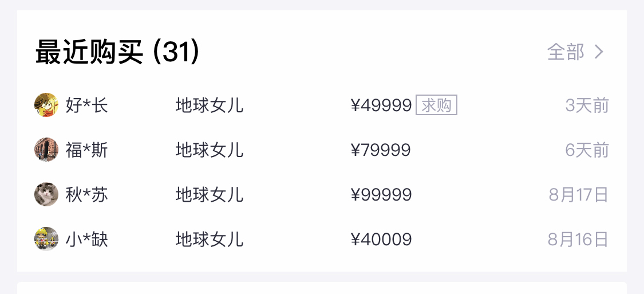
Task: Expand all purchases with the chevron arrow
Action: pyautogui.click(x=599, y=52)
